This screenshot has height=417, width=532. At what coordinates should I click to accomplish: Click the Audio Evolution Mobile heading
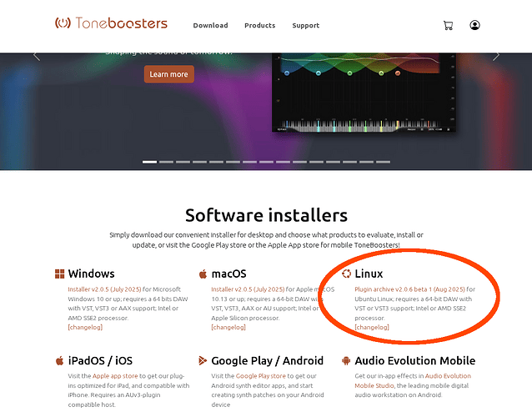pos(415,360)
